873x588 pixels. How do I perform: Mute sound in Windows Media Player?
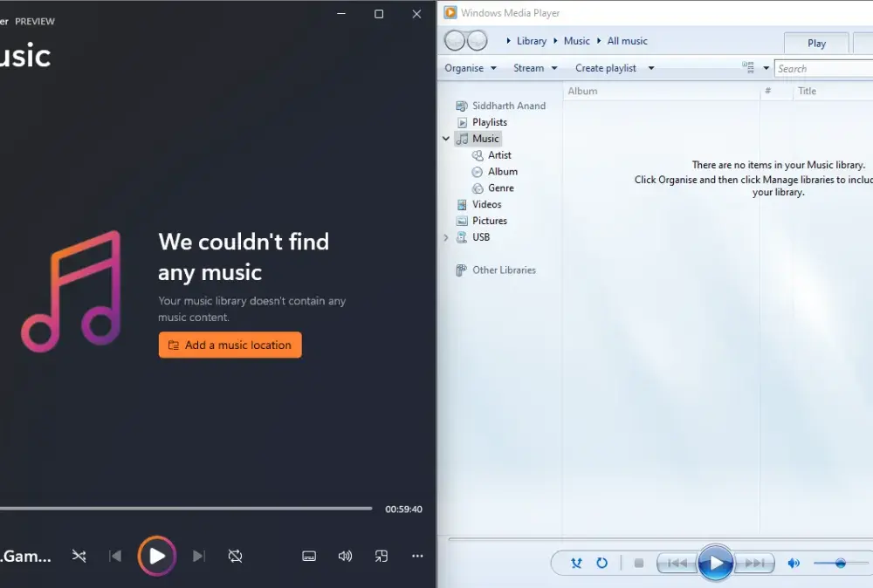794,564
